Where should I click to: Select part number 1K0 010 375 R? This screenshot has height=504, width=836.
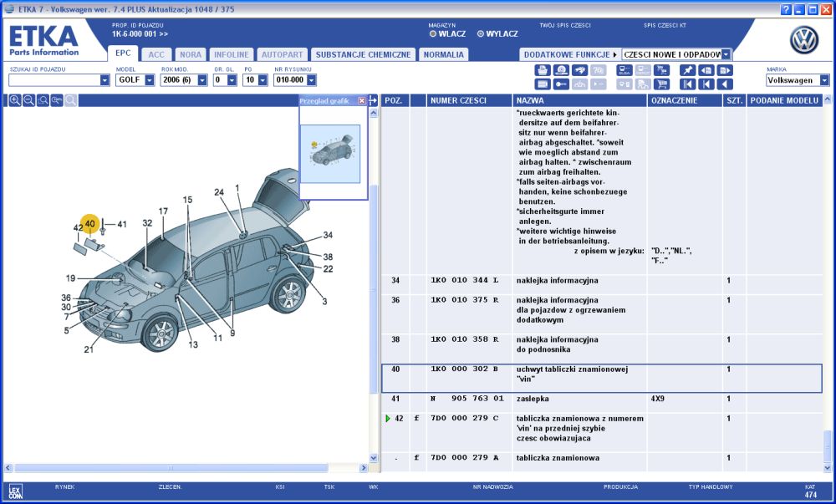(464, 300)
